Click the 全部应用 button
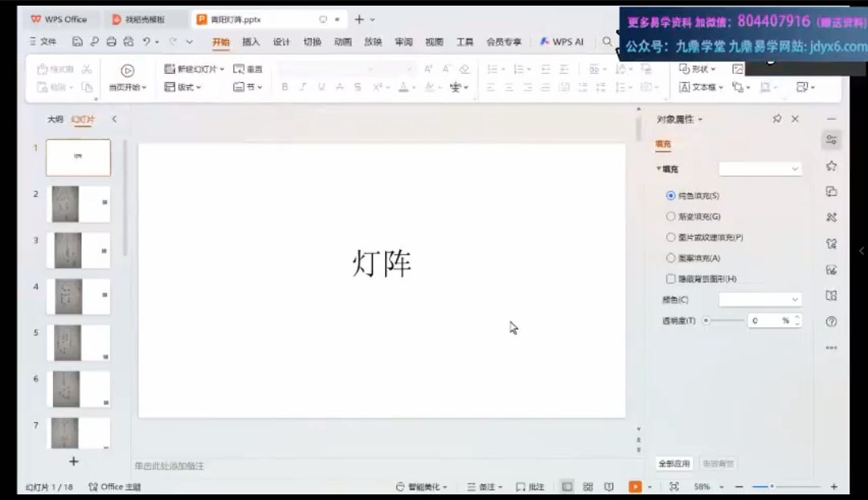868x500 pixels. click(x=674, y=464)
